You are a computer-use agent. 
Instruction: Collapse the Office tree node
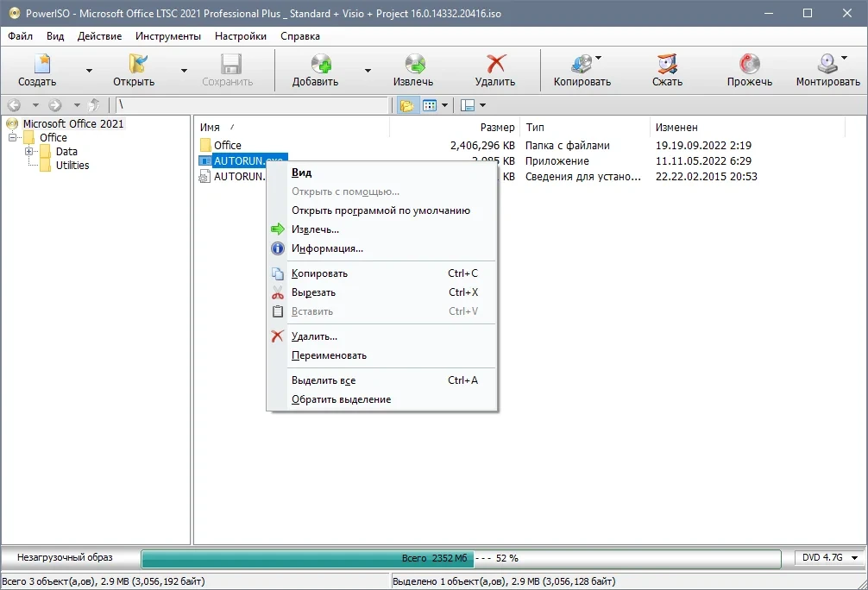12,137
